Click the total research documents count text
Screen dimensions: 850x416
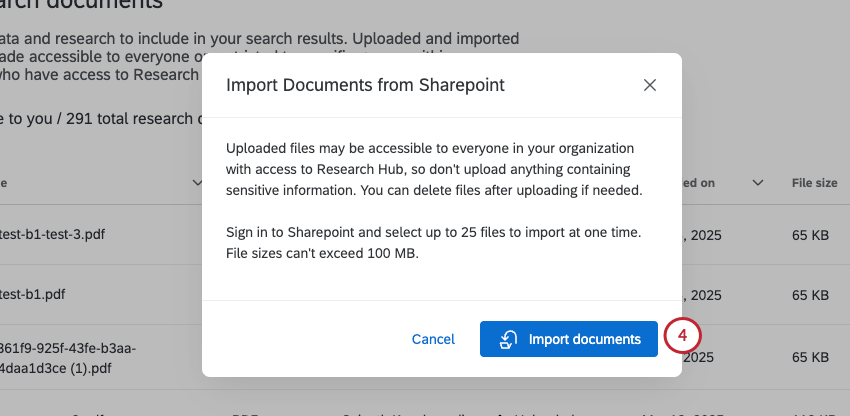[100, 118]
